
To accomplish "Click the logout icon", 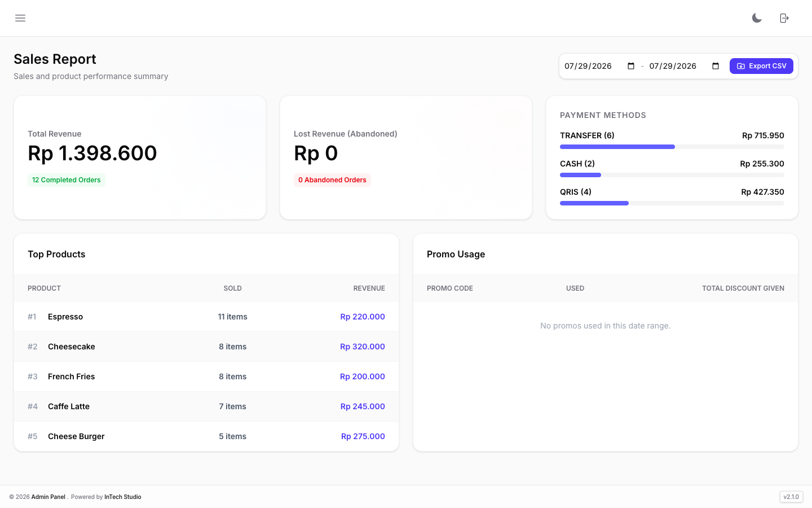I will tap(784, 18).
